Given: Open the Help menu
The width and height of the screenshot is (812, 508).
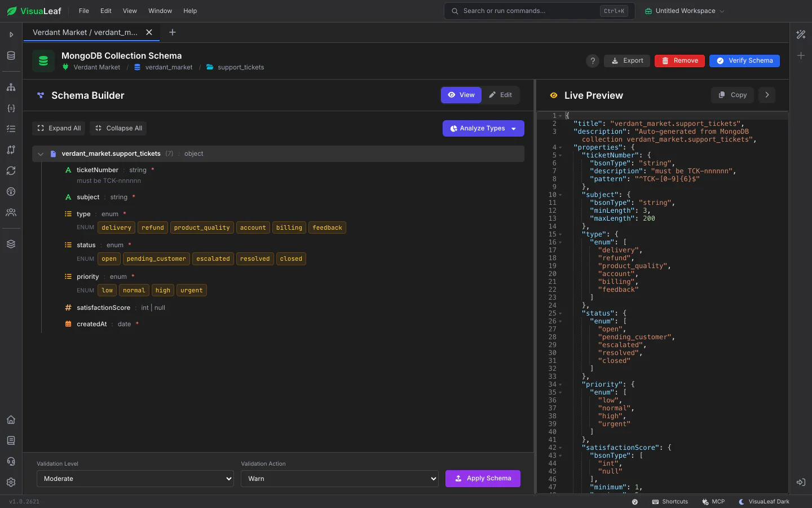Looking at the screenshot, I should coord(190,11).
